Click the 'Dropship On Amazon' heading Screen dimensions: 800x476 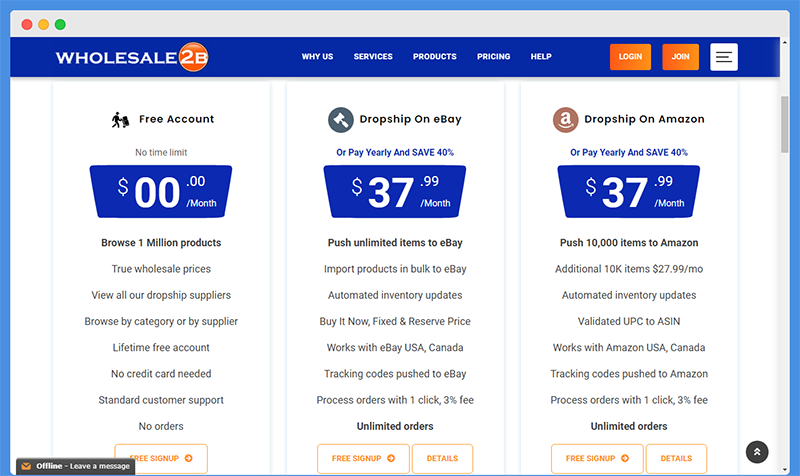(644, 119)
